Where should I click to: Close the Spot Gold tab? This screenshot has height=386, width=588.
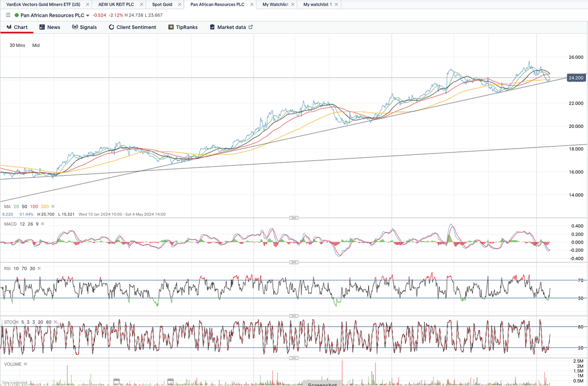[x=179, y=4]
